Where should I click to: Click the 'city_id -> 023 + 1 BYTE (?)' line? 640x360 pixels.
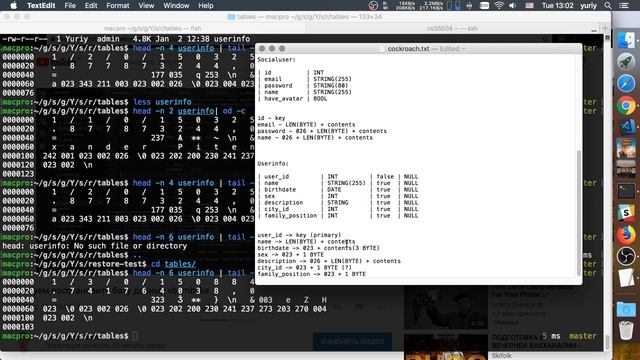coord(304,267)
